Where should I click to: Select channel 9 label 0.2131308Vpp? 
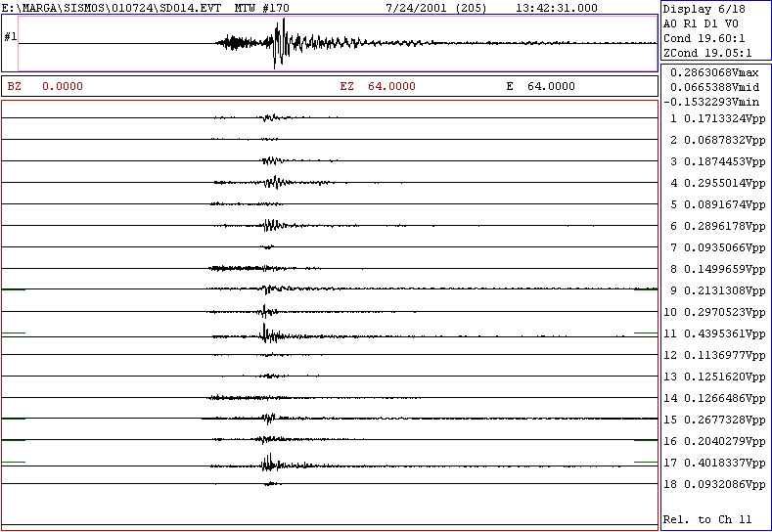(x=718, y=290)
